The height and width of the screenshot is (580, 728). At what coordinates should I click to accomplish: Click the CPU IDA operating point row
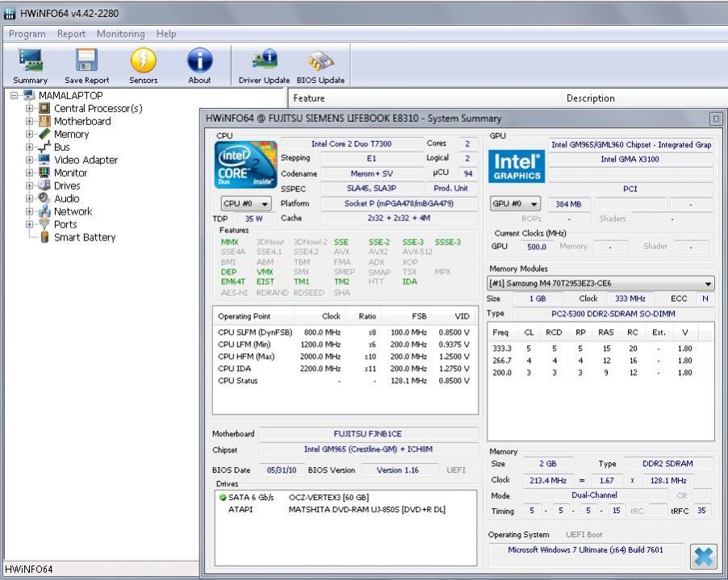(344, 369)
